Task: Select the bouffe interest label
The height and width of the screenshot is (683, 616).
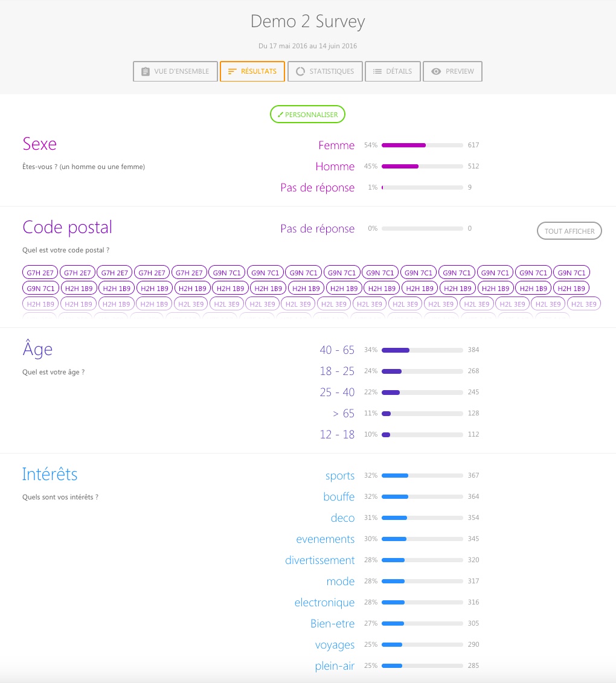Action: [x=339, y=496]
